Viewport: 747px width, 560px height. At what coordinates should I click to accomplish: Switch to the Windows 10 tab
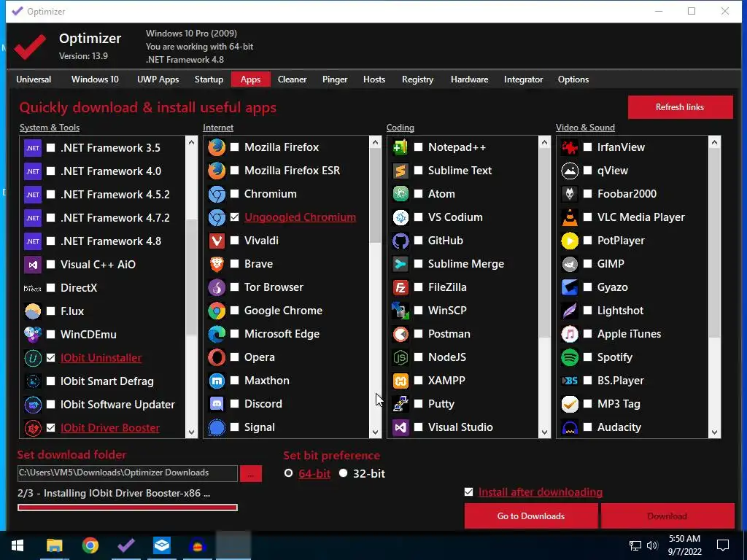pyautogui.click(x=95, y=79)
